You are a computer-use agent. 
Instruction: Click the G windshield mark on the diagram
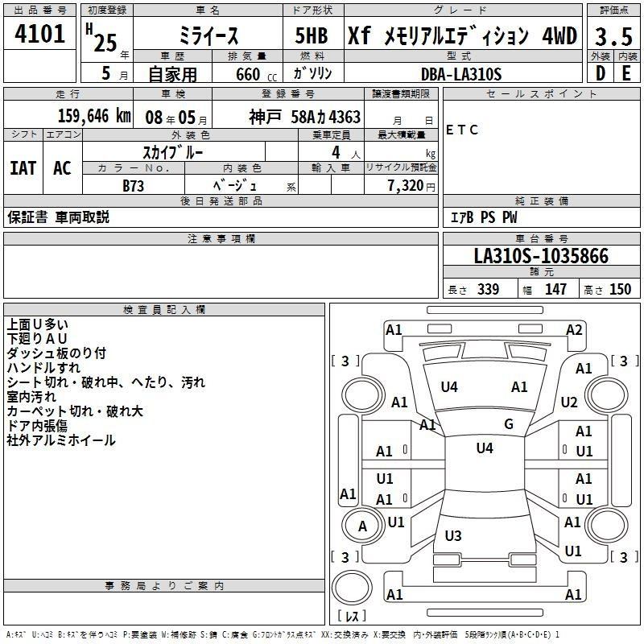508,424
